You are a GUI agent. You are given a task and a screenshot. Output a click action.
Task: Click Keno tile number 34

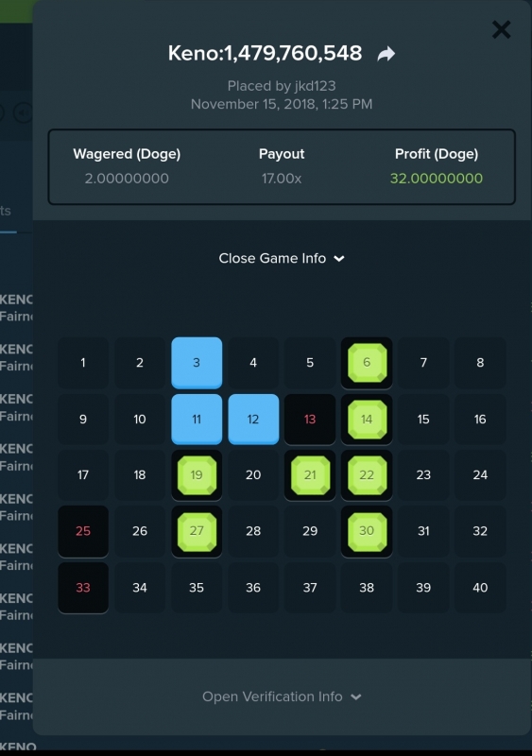(140, 588)
